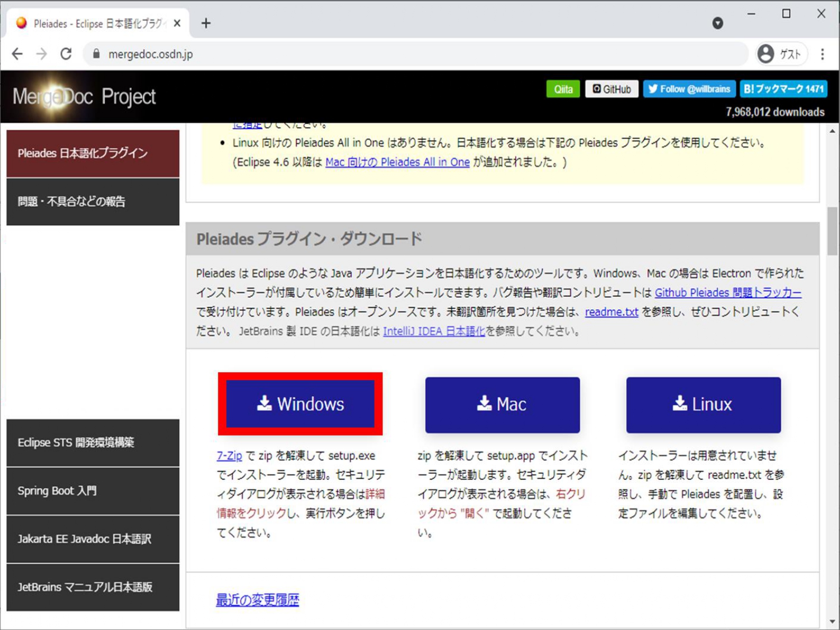Select the green Qiita badge

[x=563, y=88]
